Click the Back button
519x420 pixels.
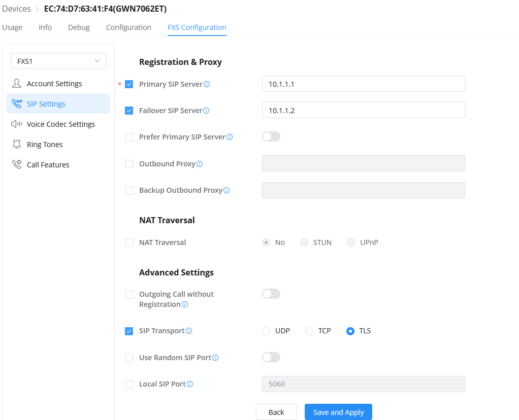click(x=276, y=412)
